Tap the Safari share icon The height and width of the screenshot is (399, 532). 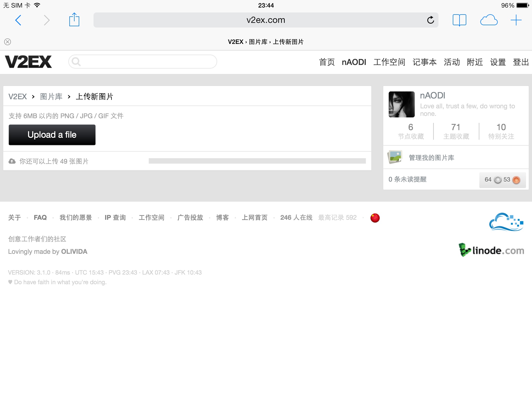coord(74,20)
